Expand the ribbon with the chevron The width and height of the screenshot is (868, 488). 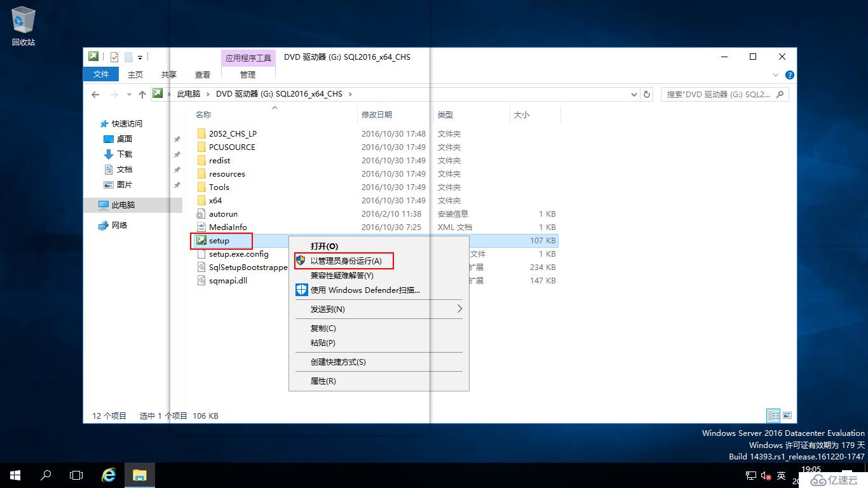(x=777, y=75)
